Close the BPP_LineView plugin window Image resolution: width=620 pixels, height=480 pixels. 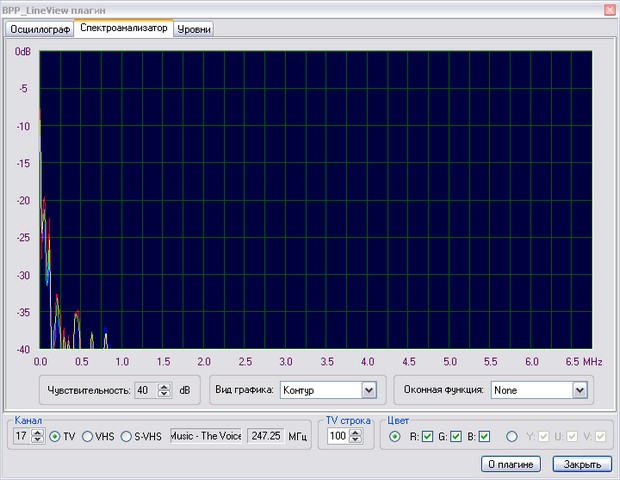point(610,9)
